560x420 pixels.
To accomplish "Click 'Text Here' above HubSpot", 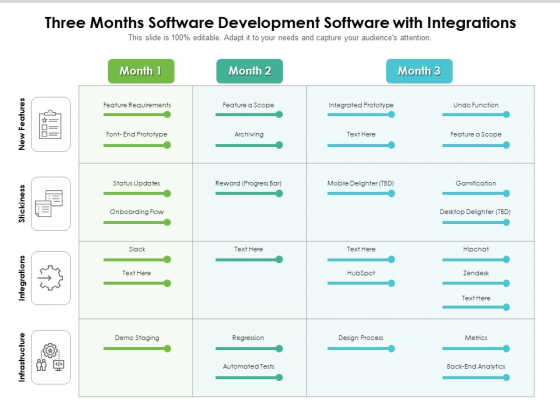I will [x=361, y=249].
